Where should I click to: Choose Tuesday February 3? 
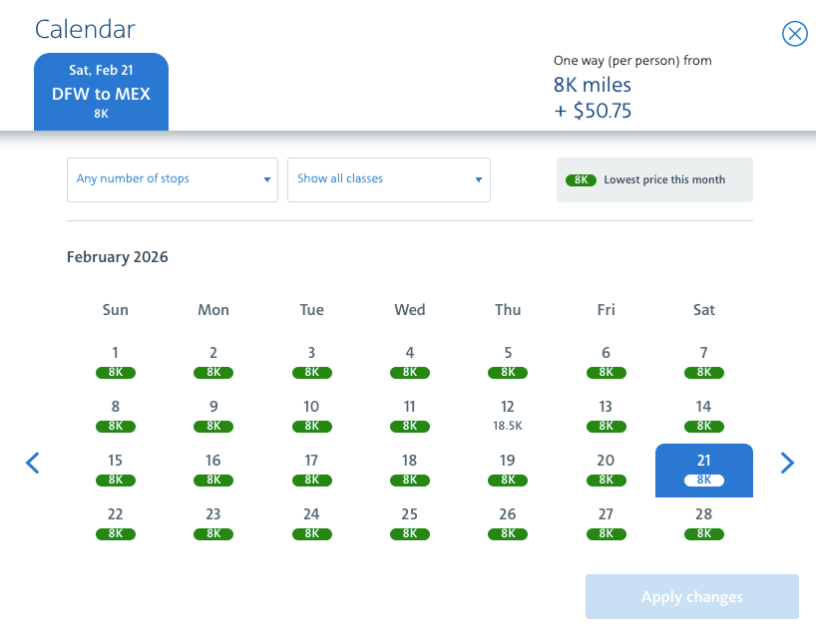(311, 363)
